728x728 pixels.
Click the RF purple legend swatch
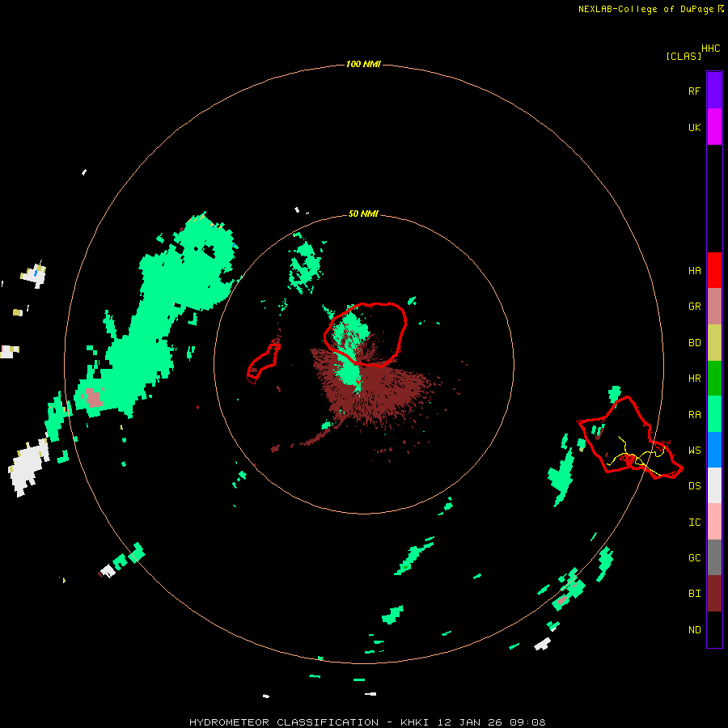(714, 91)
